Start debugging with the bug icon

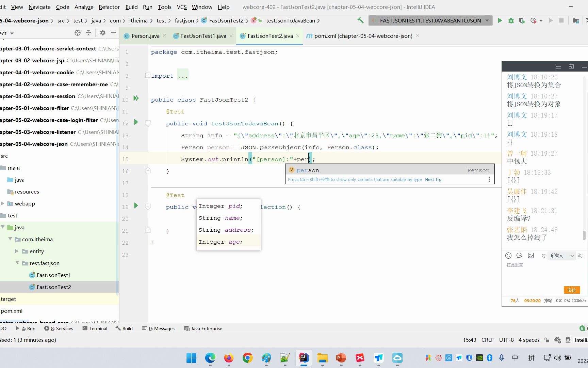(511, 20)
